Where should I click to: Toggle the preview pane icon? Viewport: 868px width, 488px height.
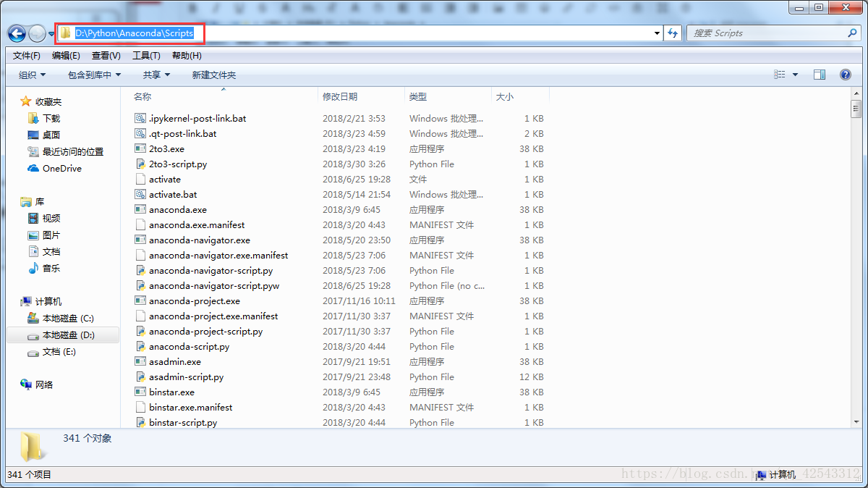[x=820, y=75]
